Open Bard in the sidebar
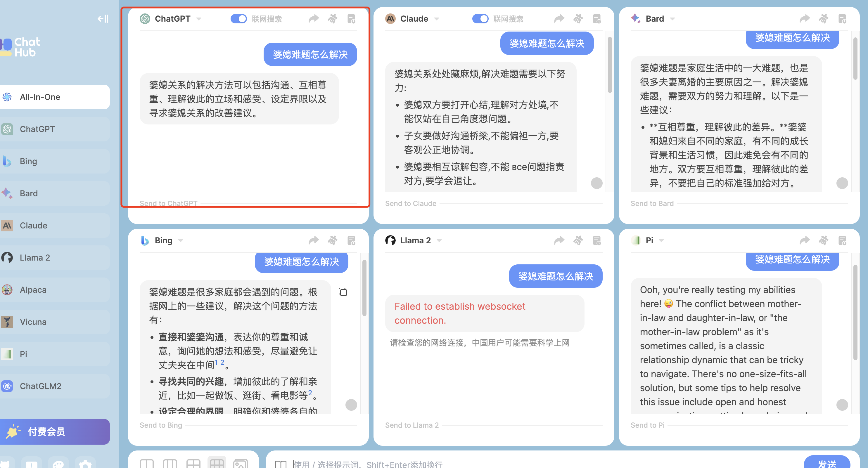The width and height of the screenshot is (868, 468). 55,193
